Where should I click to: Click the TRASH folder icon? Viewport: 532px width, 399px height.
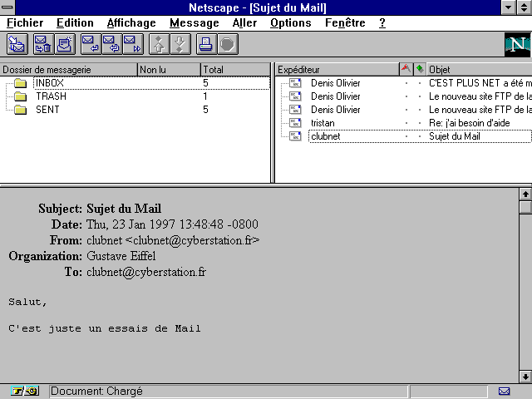pyautogui.click(x=20, y=96)
